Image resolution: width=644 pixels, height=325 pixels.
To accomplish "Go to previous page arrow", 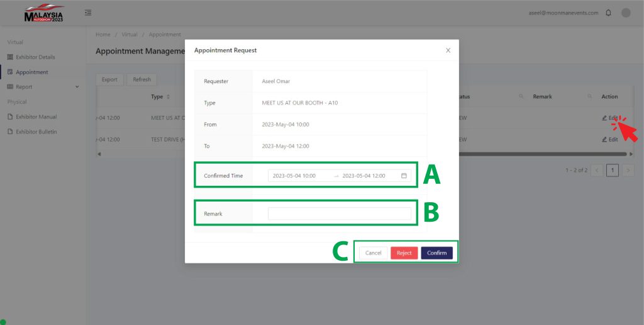I will (x=597, y=170).
